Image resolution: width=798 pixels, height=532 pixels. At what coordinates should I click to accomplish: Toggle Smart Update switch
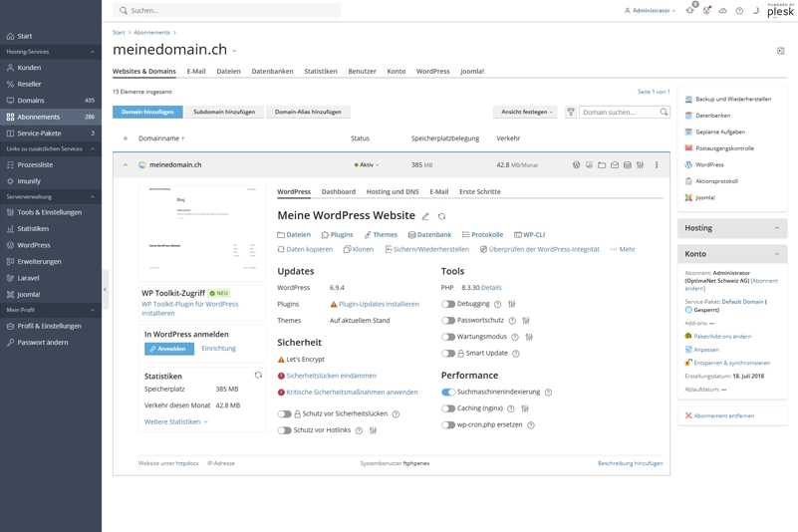(x=448, y=354)
